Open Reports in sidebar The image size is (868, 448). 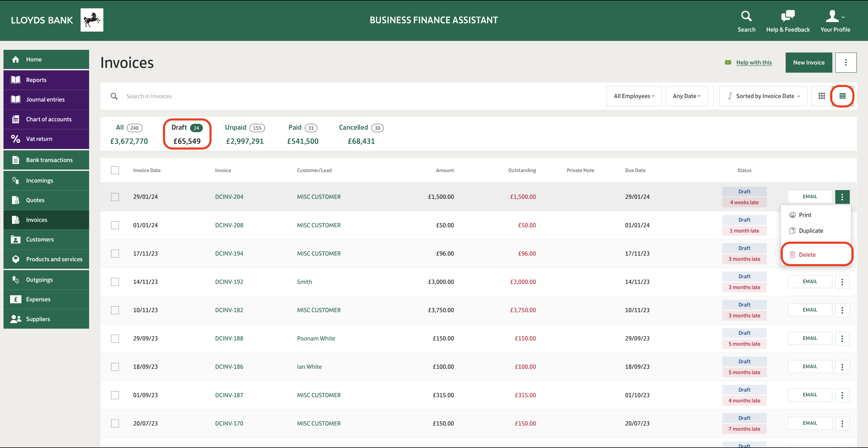point(46,80)
